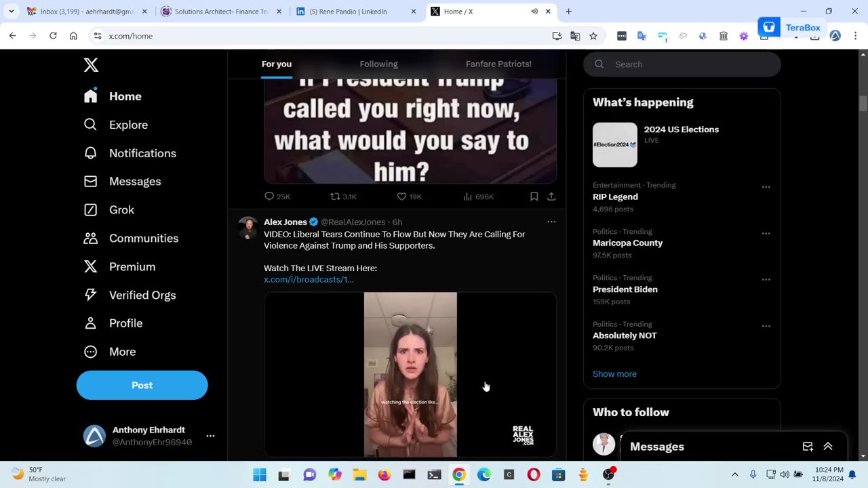Open the President Biden trending topic
Image resolution: width=868 pixels, height=488 pixels.
click(625, 289)
